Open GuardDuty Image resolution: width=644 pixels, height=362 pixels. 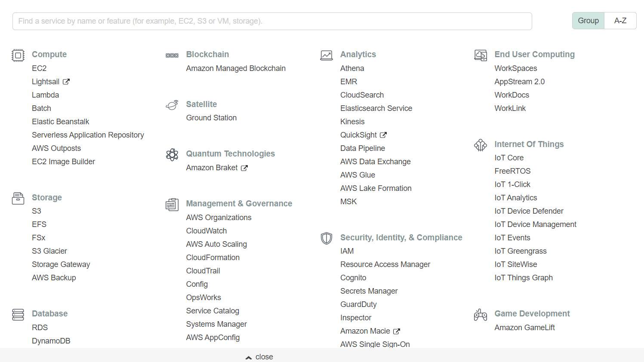[x=358, y=304]
